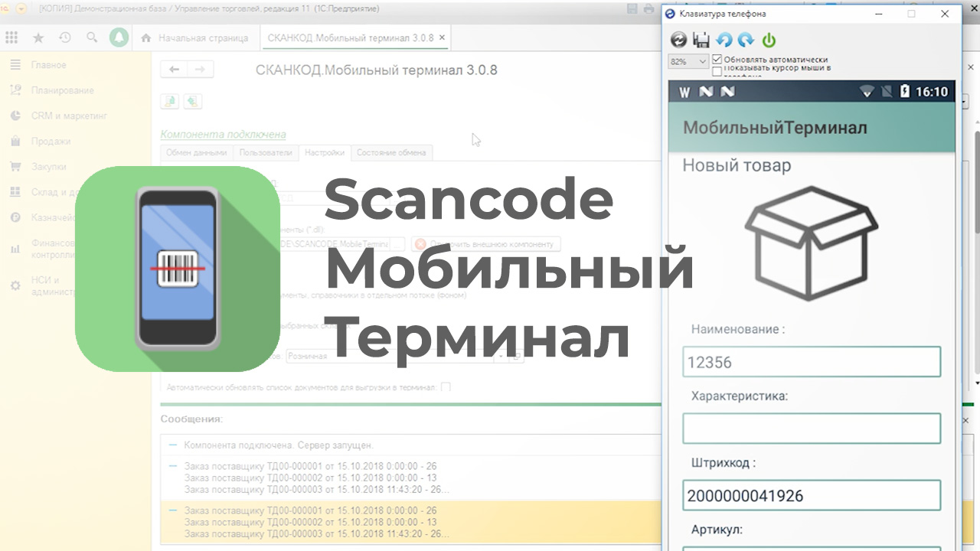Screen dimensions: 980x551
Task: Open the Планирование section in sidebar
Action: (62, 90)
